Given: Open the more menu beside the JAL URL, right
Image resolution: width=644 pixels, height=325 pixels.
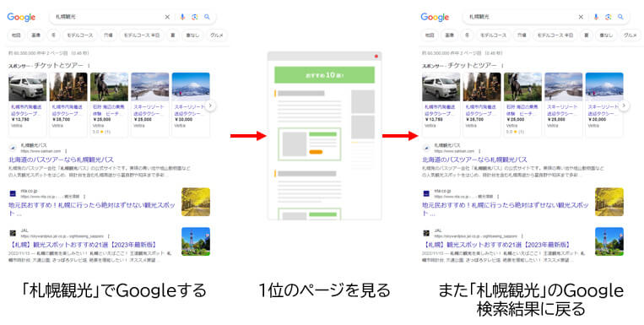Looking at the screenshot, I should point(522,236).
